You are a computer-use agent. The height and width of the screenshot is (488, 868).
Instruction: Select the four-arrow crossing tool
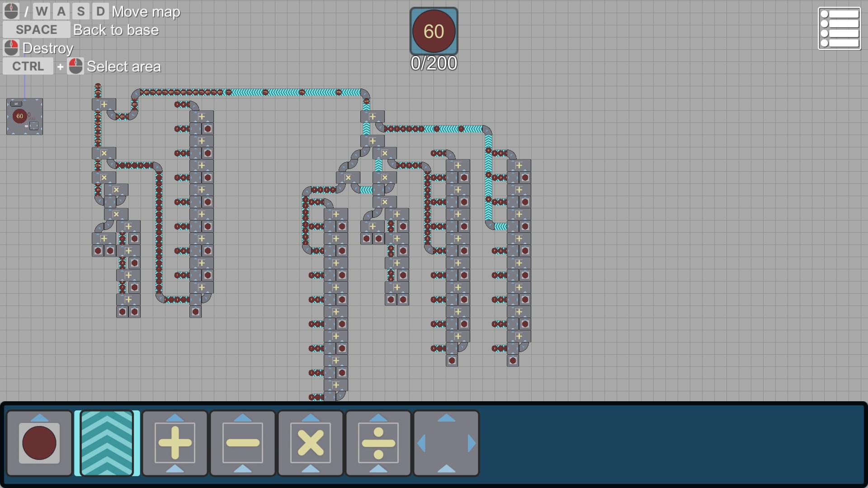[x=446, y=443]
